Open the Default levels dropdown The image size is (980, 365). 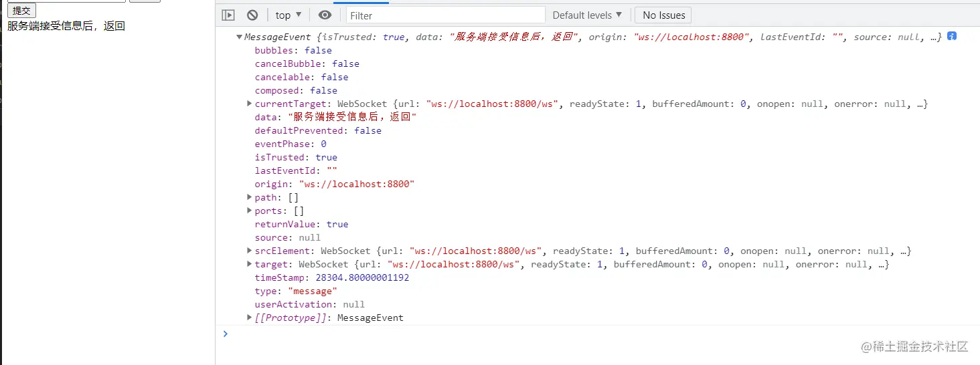[587, 15]
